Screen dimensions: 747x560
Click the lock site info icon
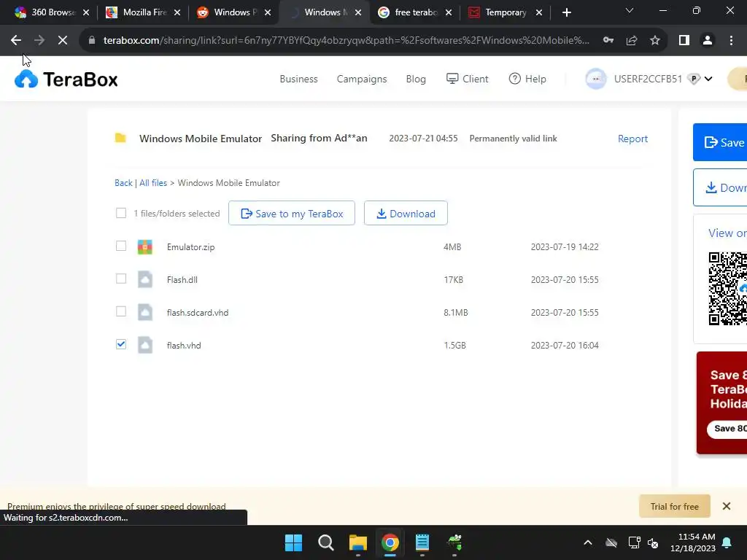point(92,41)
